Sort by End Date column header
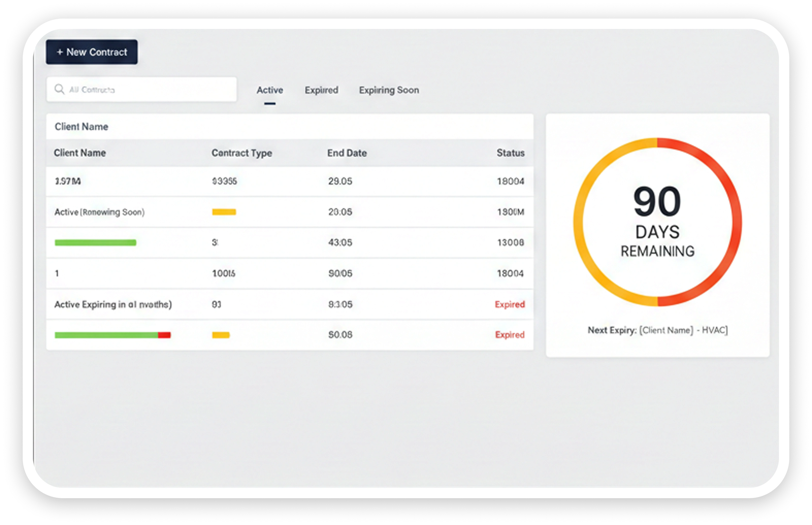The image size is (812, 525). coord(347,153)
